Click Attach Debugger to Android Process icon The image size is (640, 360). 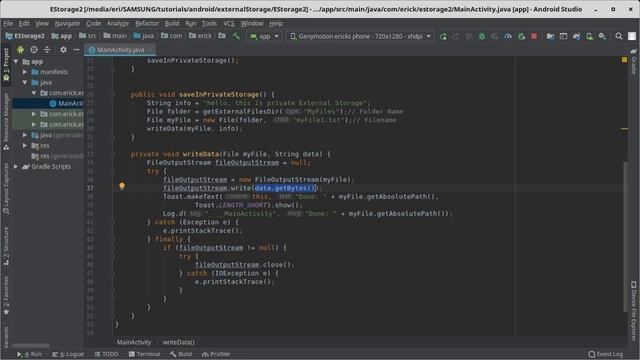(521, 36)
